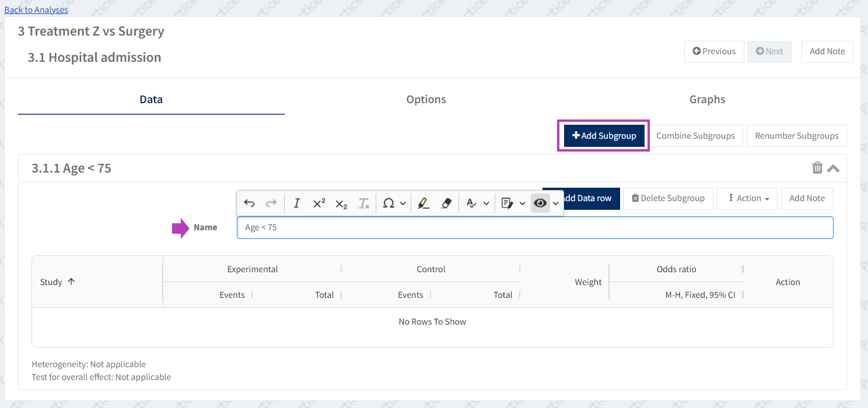Click the track changes document icon
868x408 pixels.
pos(507,203)
